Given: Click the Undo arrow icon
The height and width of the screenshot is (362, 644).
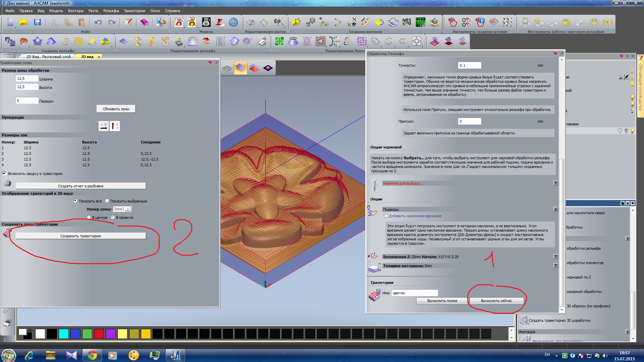Looking at the screenshot, I should coord(98,22).
